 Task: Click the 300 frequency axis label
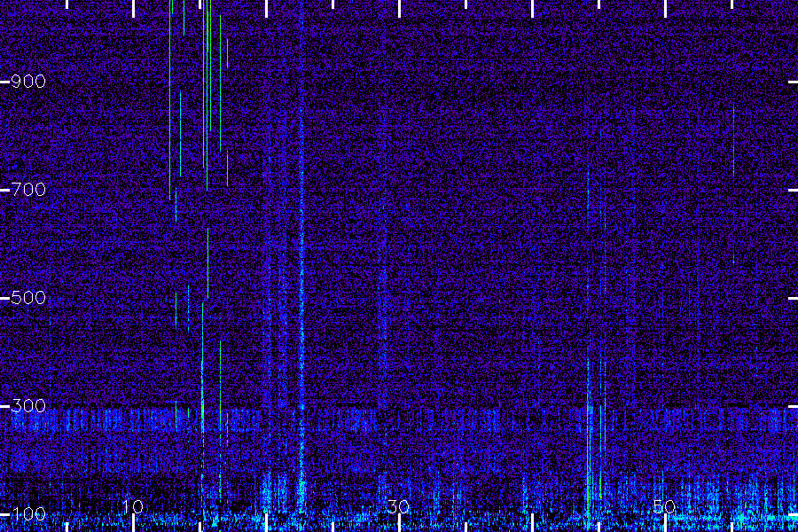(28, 406)
